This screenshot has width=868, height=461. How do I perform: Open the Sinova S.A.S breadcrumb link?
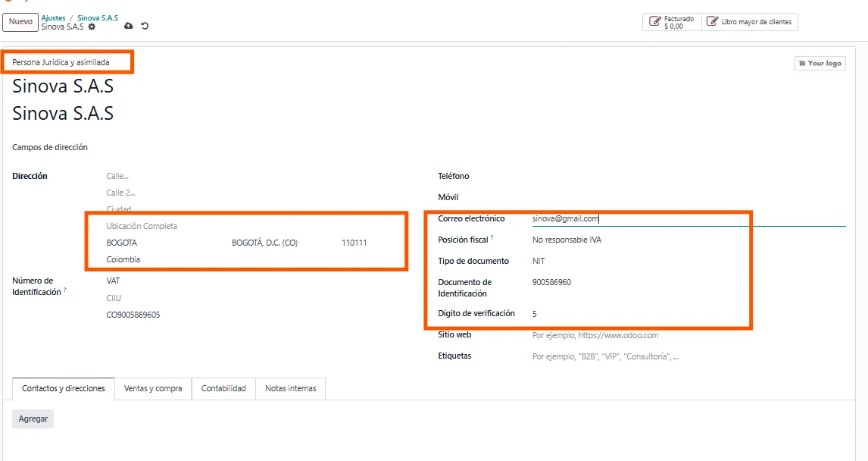click(98, 17)
